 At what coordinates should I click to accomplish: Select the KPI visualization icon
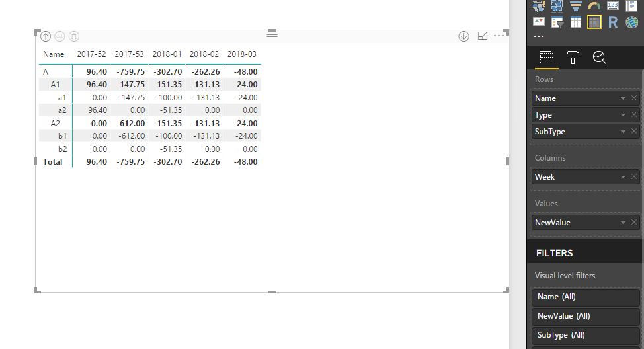pos(538,22)
